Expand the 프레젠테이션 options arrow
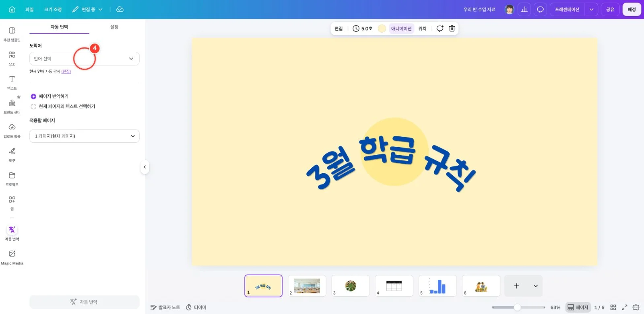Viewport: 644px width, 314px height. pos(591,9)
